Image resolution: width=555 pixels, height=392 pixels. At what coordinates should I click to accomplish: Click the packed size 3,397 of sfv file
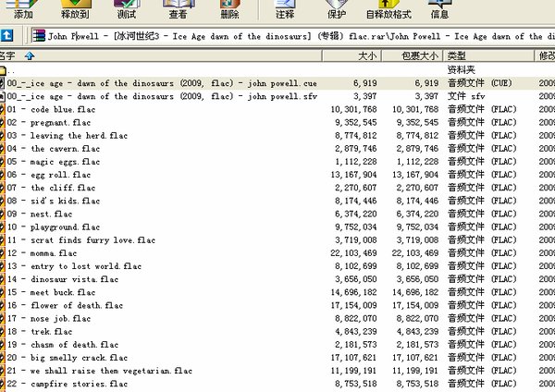click(x=426, y=96)
